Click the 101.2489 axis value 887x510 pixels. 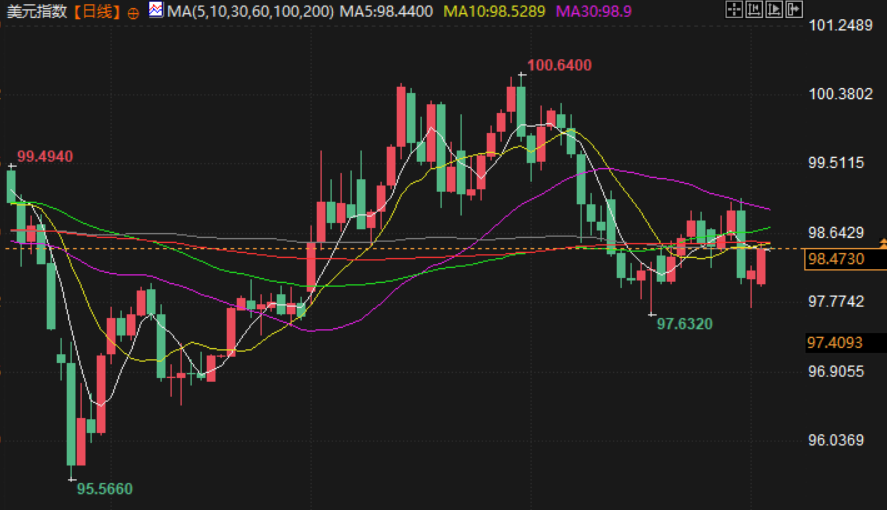coord(841,25)
